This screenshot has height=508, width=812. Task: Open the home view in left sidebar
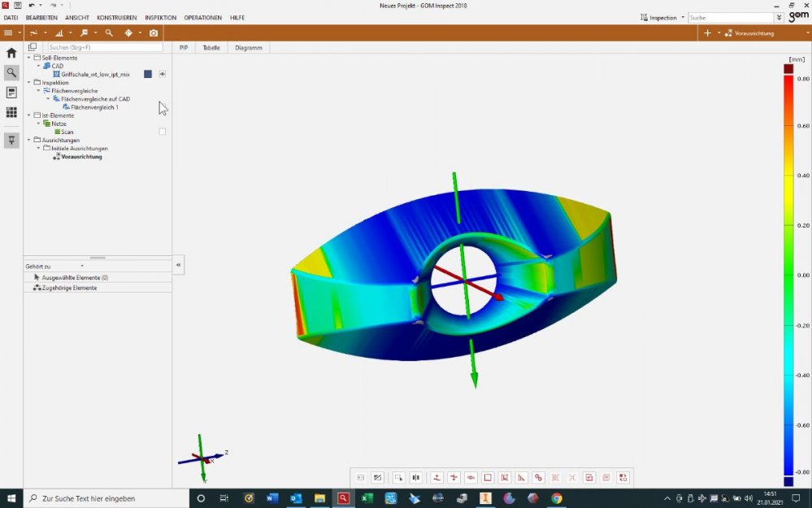click(11, 53)
